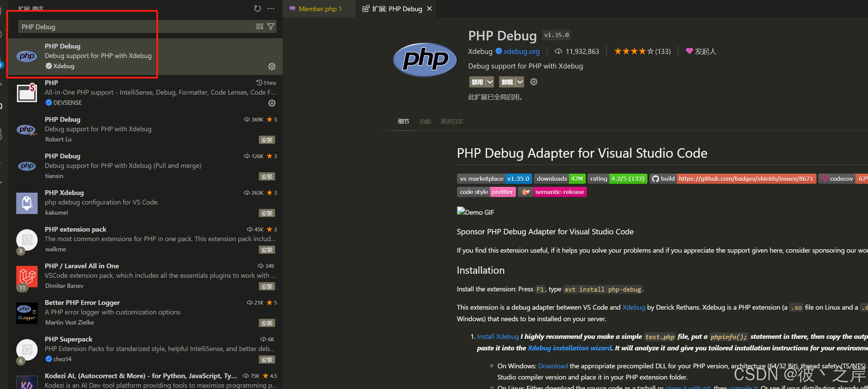Viewport: 868px width, 389px height.
Task: Install the PHP extension pack by walkme
Action: pos(267,250)
